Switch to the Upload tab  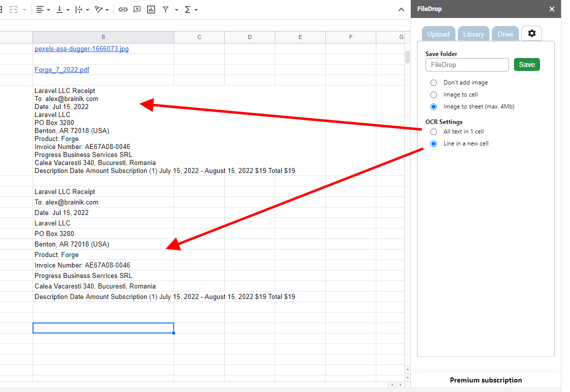pyautogui.click(x=438, y=34)
